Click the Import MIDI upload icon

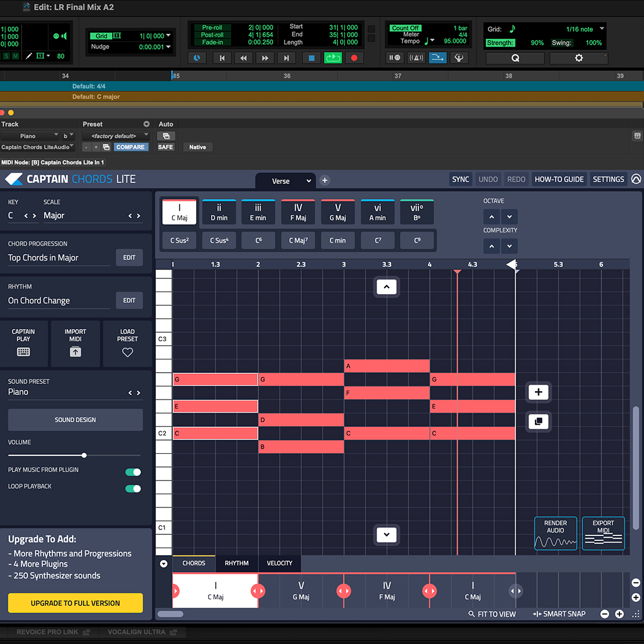point(75,352)
